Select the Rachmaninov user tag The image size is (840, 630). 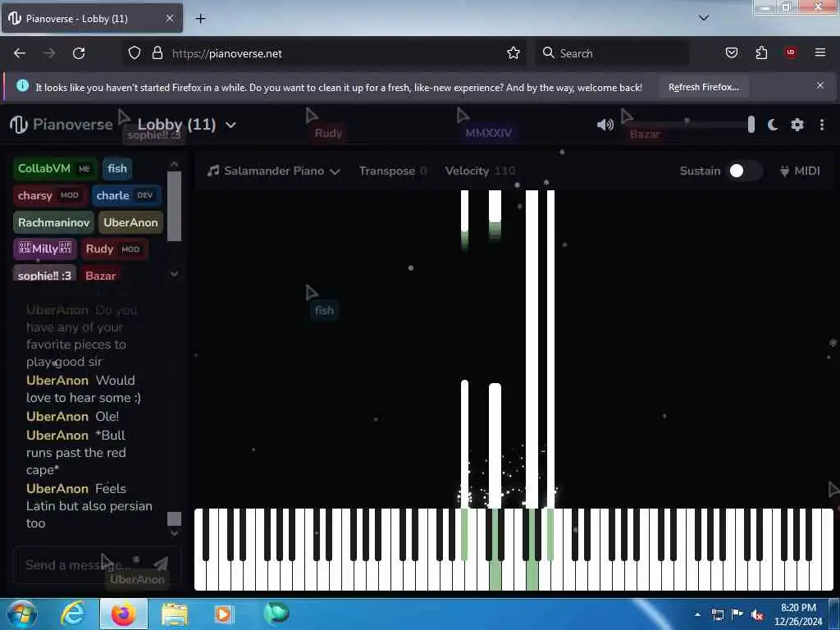coord(53,222)
